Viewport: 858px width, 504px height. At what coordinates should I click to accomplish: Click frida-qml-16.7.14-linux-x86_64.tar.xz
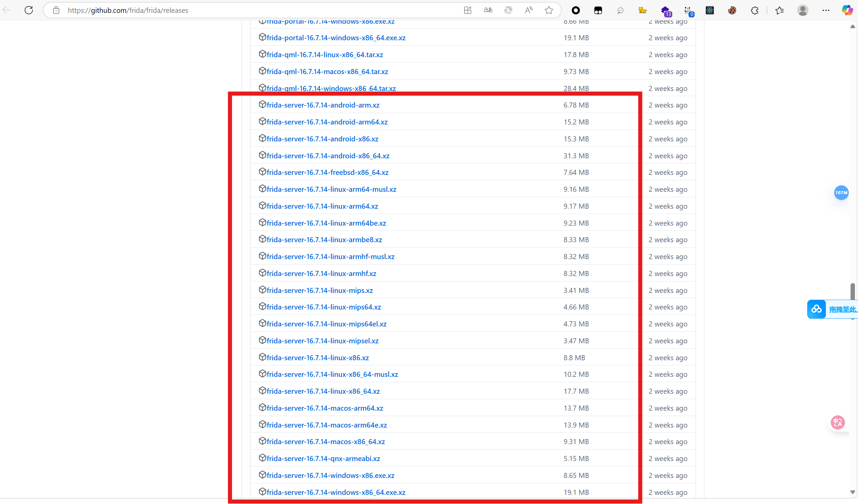pyautogui.click(x=325, y=54)
